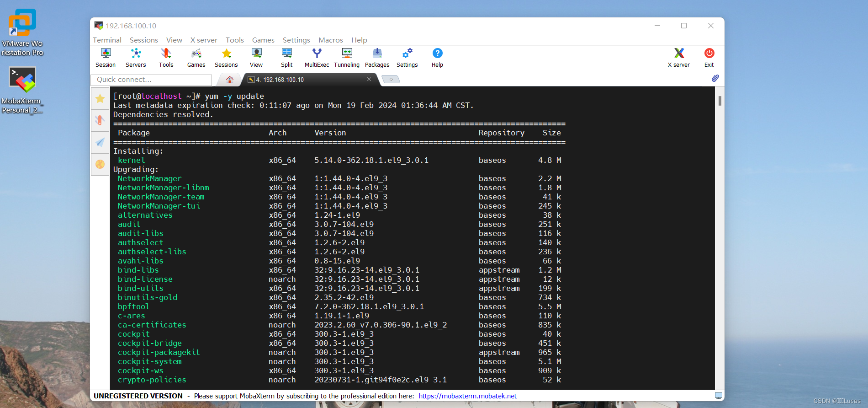The width and height of the screenshot is (868, 408).
Task: Open MobaXterm Personal desktop shortcut
Action: 22,90
